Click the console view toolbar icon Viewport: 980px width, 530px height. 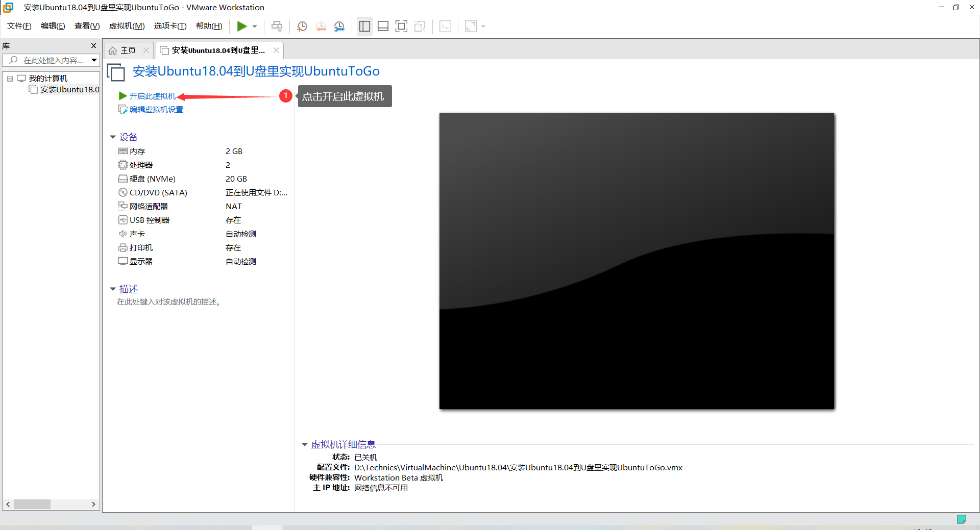coord(445,26)
